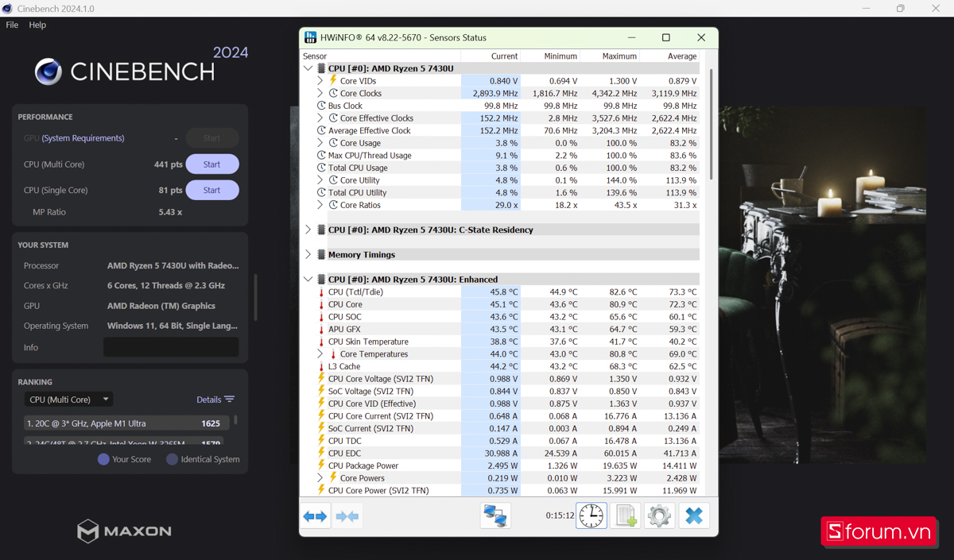This screenshot has height=560, width=954.
Task: Click the Identical System legend dot
Action: [x=172, y=459]
